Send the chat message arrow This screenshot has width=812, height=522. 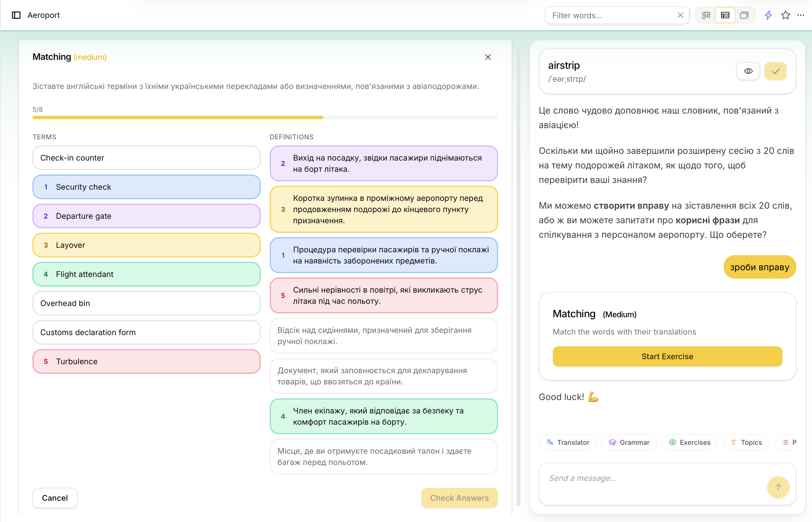[x=778, y=487]
